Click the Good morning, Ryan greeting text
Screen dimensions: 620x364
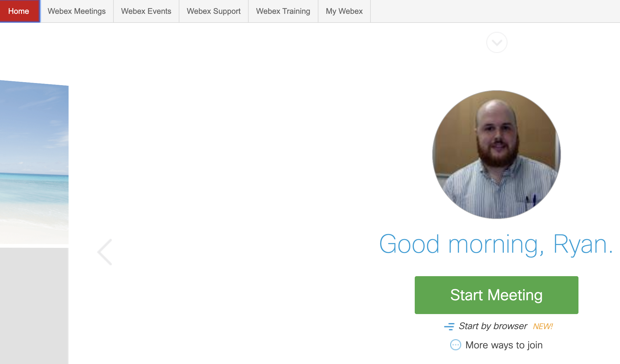pos(496,244)
